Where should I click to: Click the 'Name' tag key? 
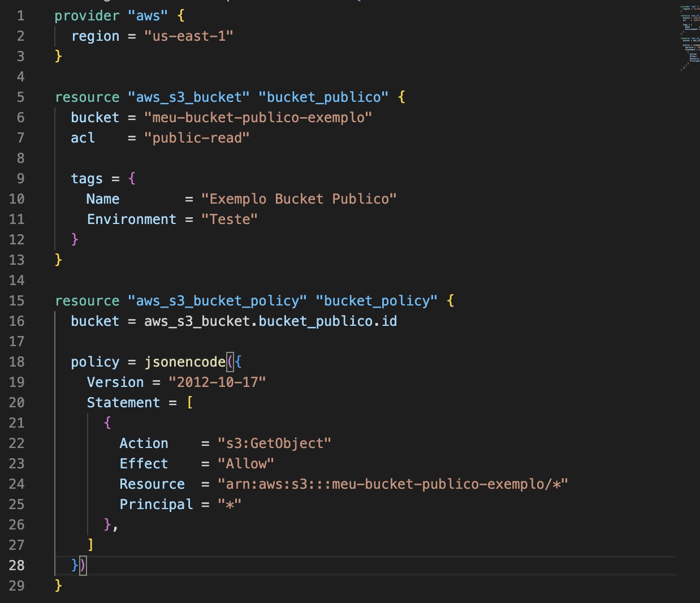[x=103, y=200]
